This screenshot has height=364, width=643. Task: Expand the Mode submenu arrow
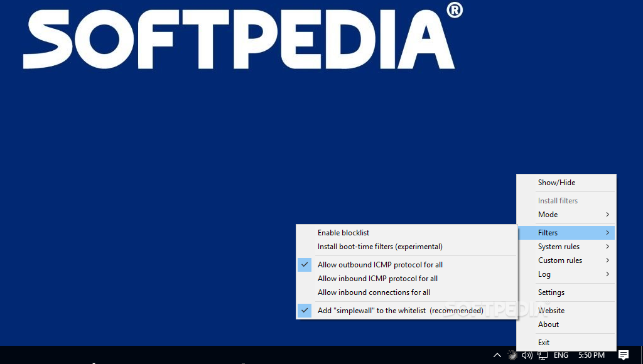607,215
